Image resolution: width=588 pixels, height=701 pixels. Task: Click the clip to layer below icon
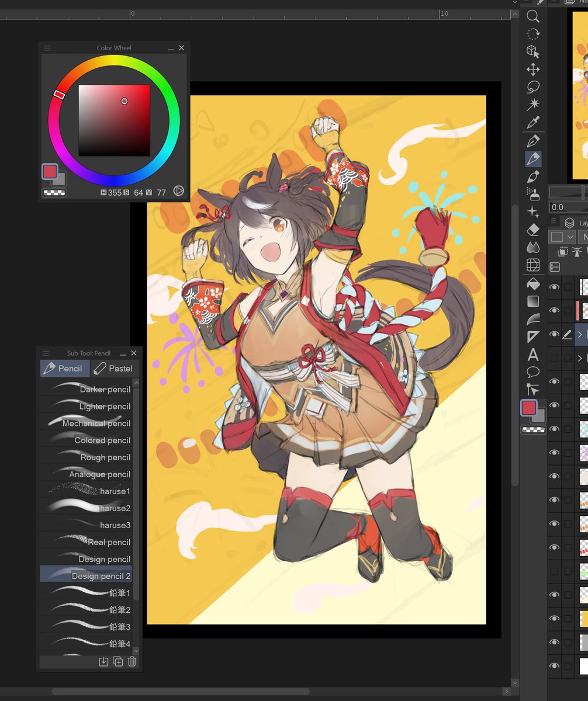(x=563, y=252)
